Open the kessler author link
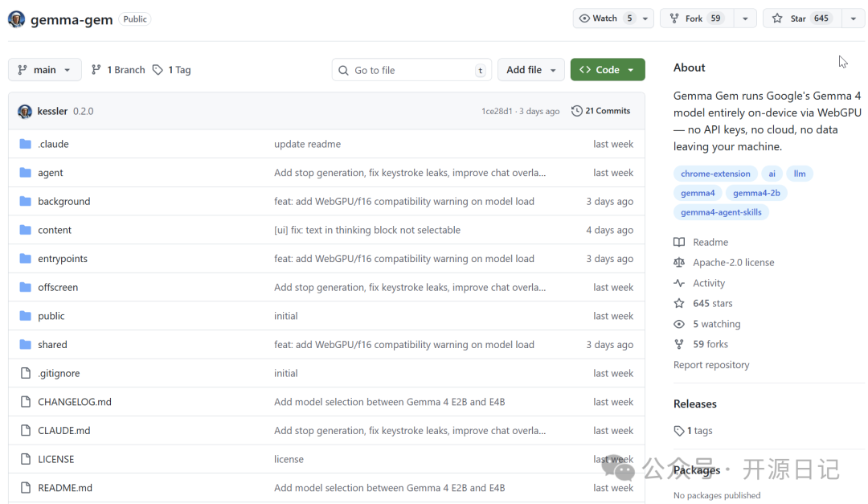Image resolution: width=868 pixels, height=504 pixels. [x=52, y=111]
